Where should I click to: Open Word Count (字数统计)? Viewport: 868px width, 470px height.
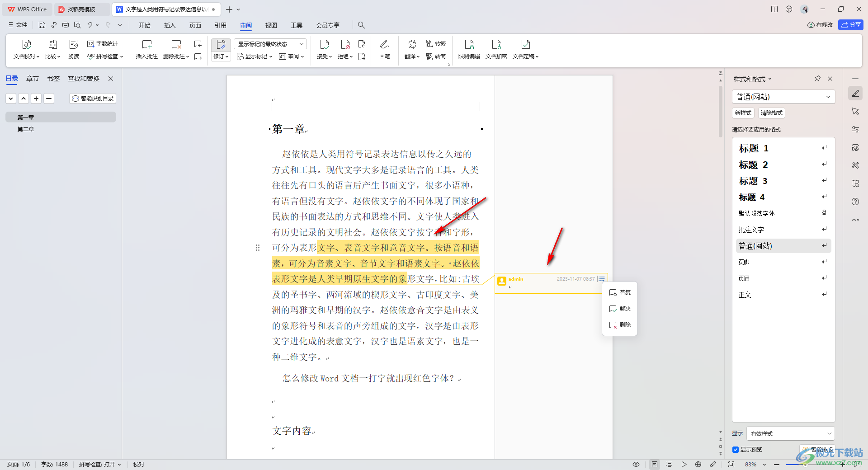[x=103, y=44]
